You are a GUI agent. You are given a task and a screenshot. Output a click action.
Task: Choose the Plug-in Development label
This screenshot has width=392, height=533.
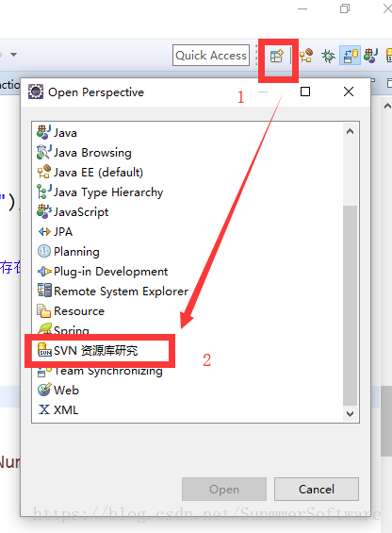point(111,272)
